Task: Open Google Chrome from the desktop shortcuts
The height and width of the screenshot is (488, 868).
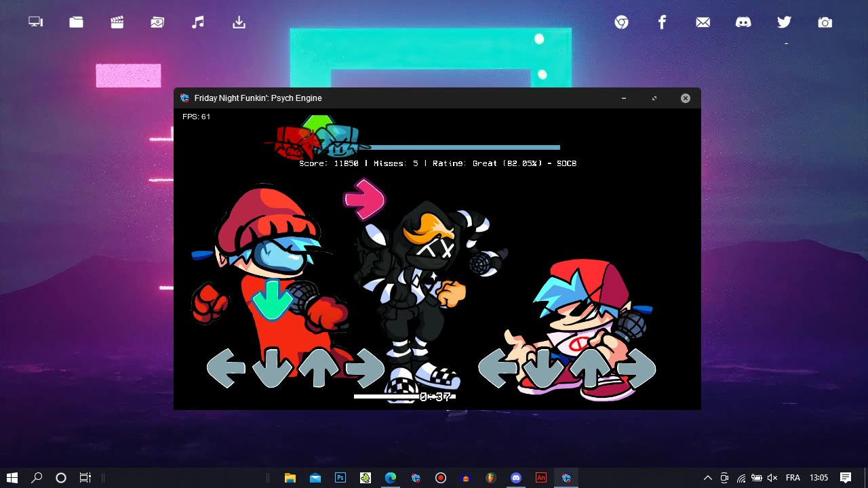Action: click(x=621, y=22)
